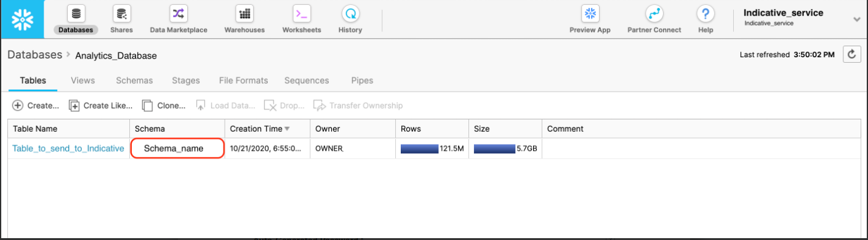Click the Create... button
The width and height of the screenshot is (868, 240).
[36, 105]
